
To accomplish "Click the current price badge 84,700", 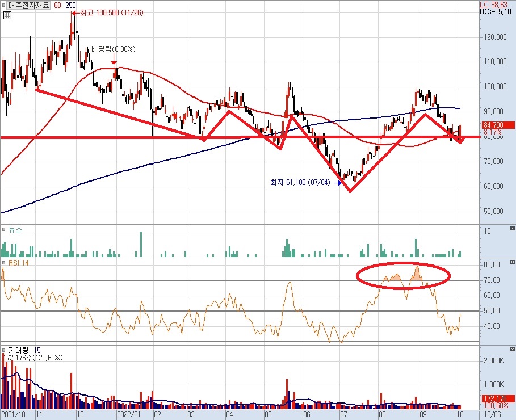I will [x=498, y=125].
